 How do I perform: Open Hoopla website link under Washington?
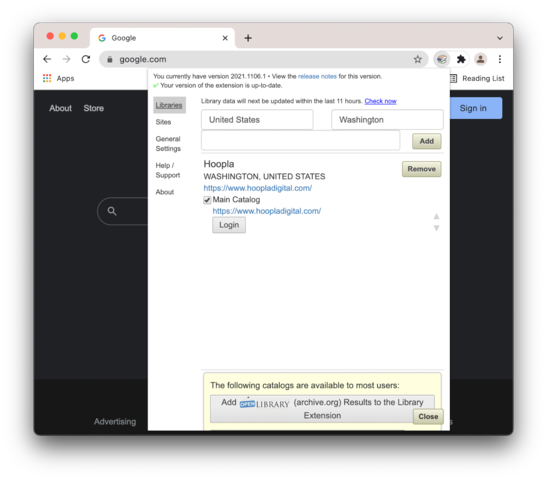point(257,188)
